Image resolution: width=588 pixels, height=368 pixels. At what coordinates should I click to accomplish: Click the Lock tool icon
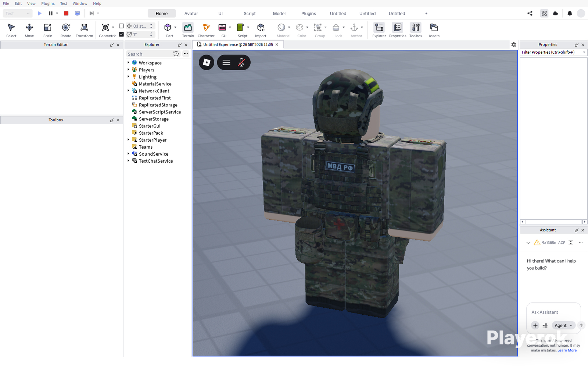pyautogui.click(x=336, y=28)
